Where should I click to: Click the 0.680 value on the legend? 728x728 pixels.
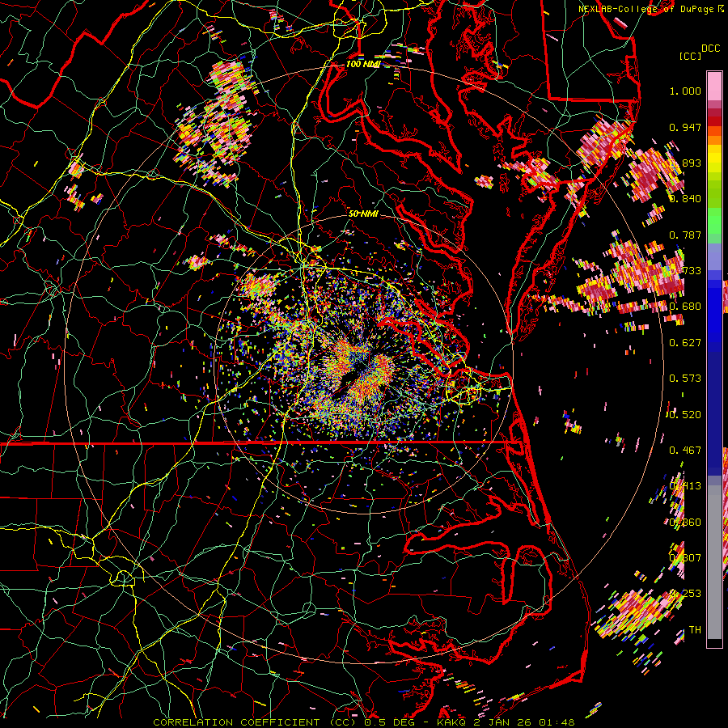click(685, 307)
